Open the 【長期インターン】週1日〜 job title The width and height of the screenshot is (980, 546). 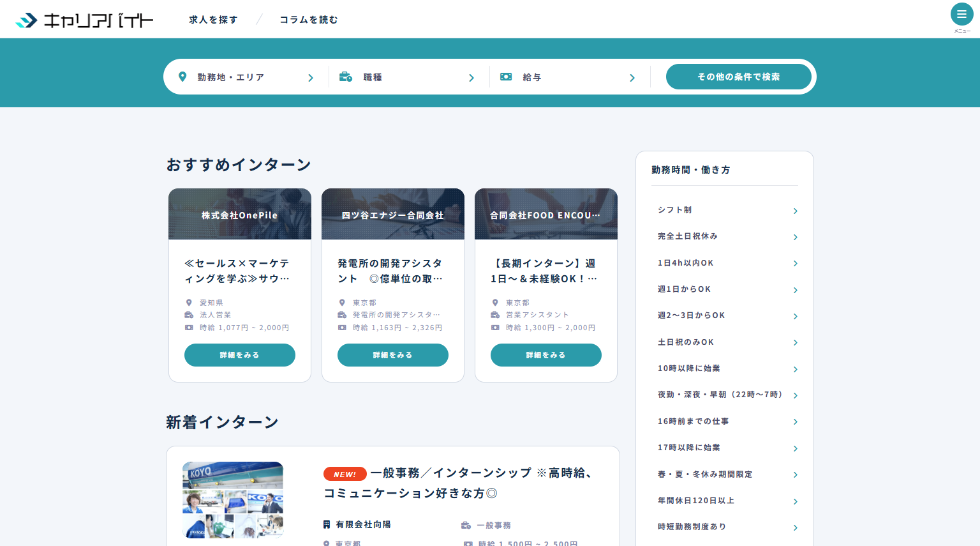click(x=544, y=271)
